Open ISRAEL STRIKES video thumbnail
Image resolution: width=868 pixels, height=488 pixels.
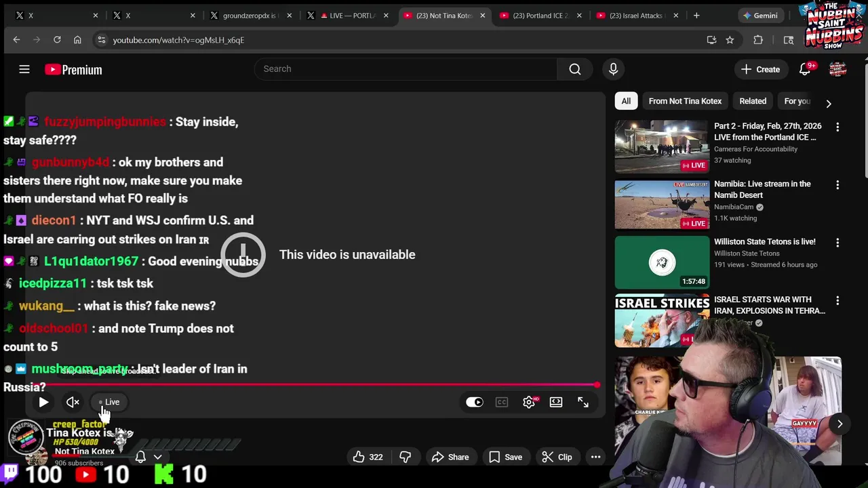[662, 320]
